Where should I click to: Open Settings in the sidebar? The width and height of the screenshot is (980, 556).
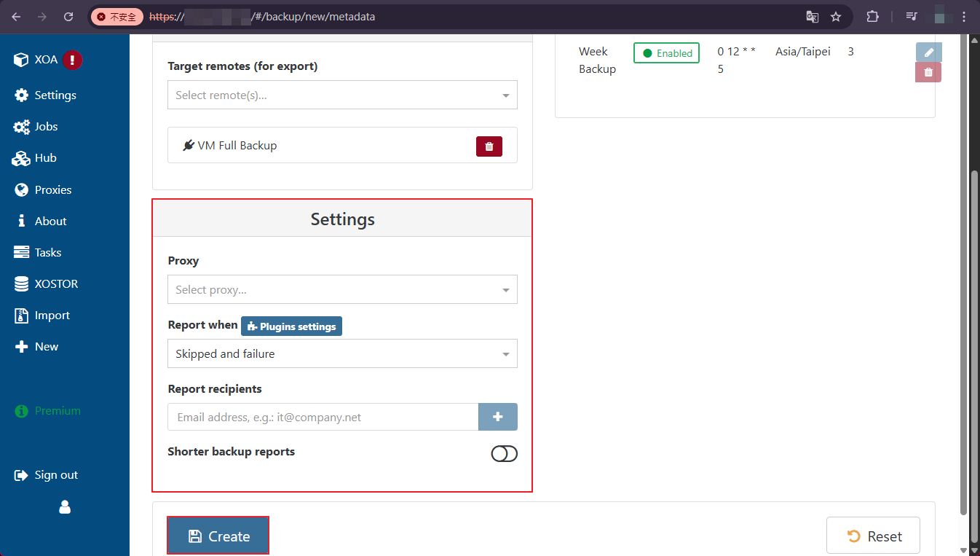pyautogui.click(x=55, y=95)
